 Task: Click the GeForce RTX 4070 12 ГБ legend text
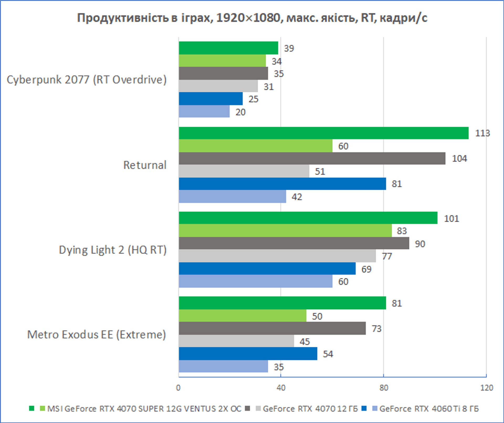(310, 409)
